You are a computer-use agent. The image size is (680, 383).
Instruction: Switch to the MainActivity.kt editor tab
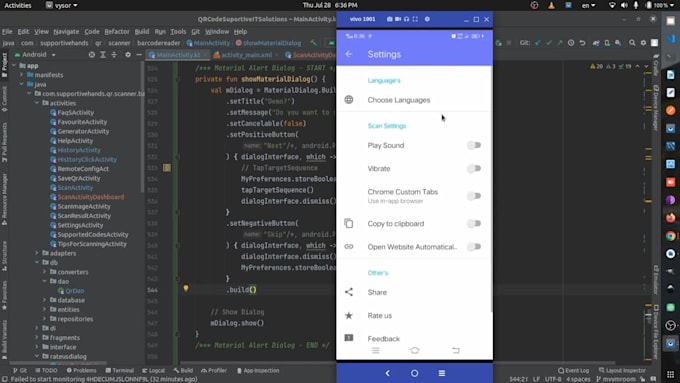tap(178, 55)
